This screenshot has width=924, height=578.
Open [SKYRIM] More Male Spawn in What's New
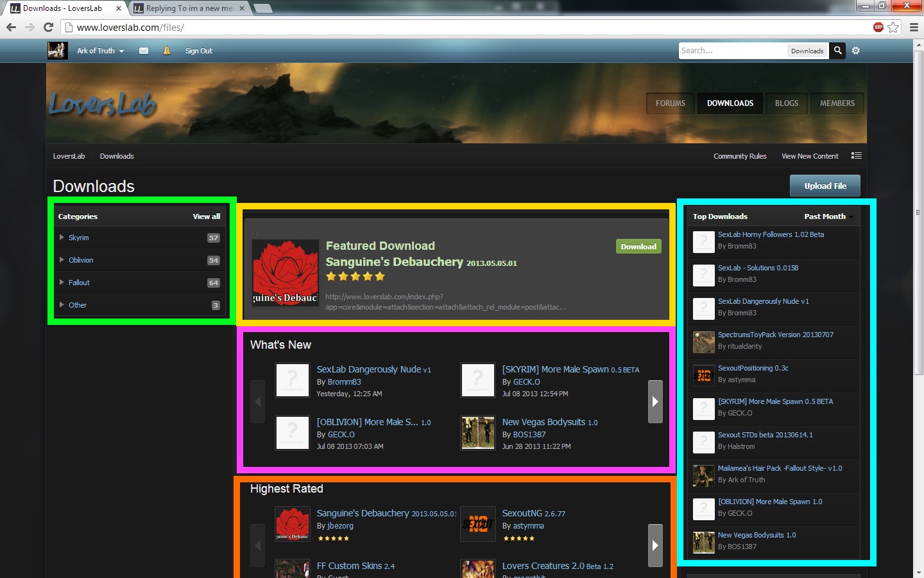point(570,369)
